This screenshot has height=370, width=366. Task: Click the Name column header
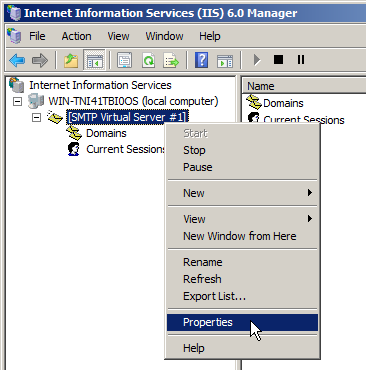(x=304, y=86)
